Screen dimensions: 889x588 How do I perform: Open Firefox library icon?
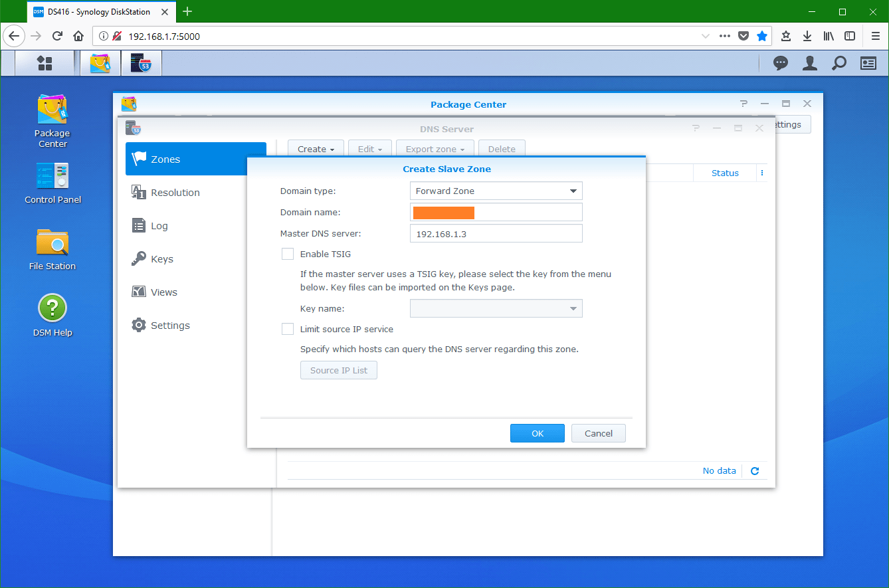coord(829,36)
